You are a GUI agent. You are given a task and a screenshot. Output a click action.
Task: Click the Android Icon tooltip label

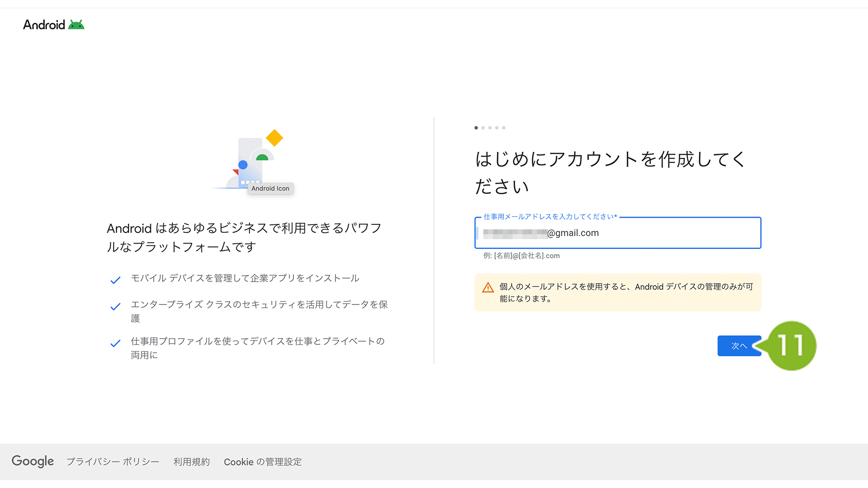click(270, 188)
